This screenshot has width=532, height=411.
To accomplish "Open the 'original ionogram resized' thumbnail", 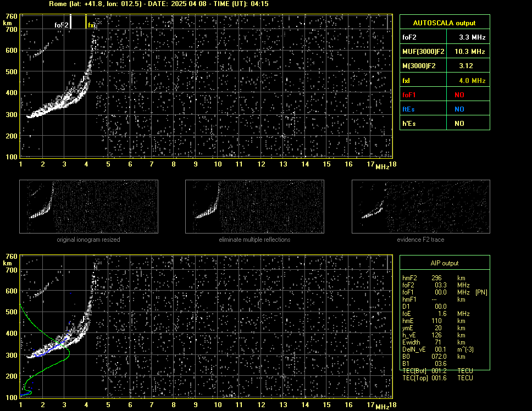I will click(x=88, y=207).
